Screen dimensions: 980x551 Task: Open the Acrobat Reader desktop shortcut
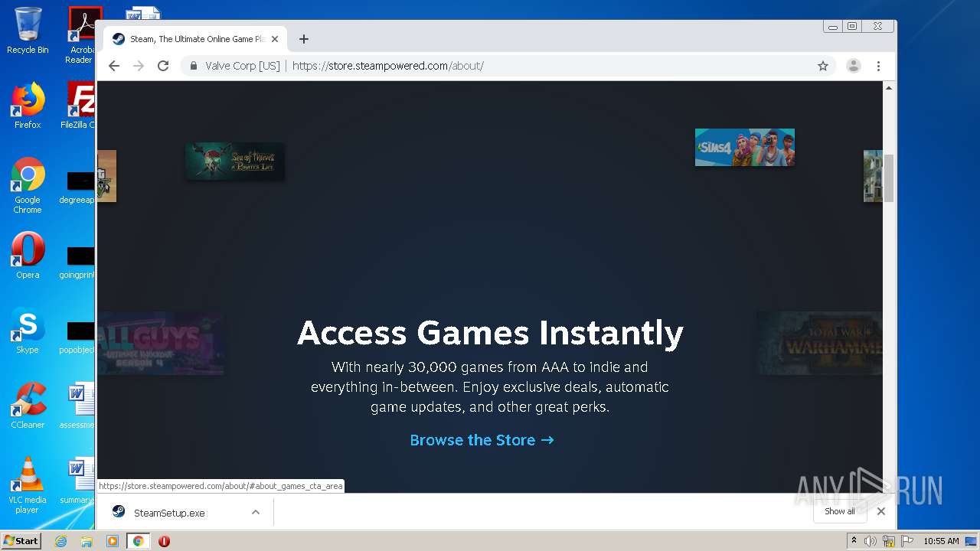click(82, 35)
